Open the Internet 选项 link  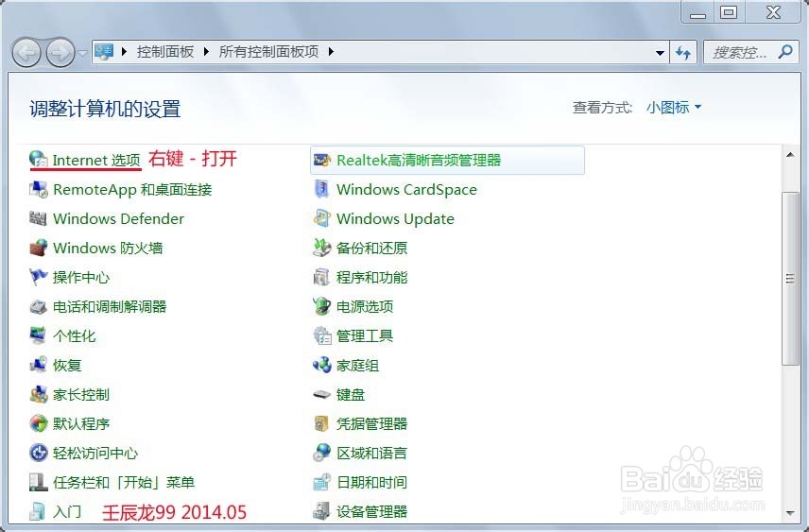click(96, 160)
